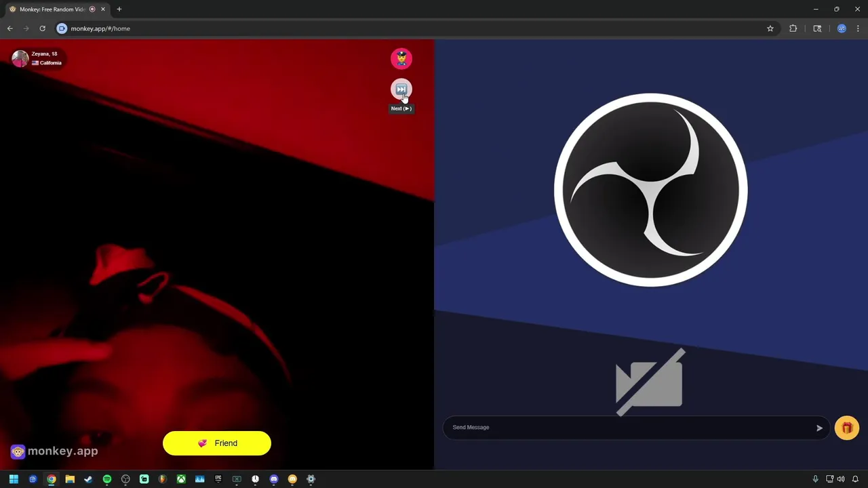Click the microphone icon in system tray
Viewport: 868px width, 488px height.
(816, 479)
